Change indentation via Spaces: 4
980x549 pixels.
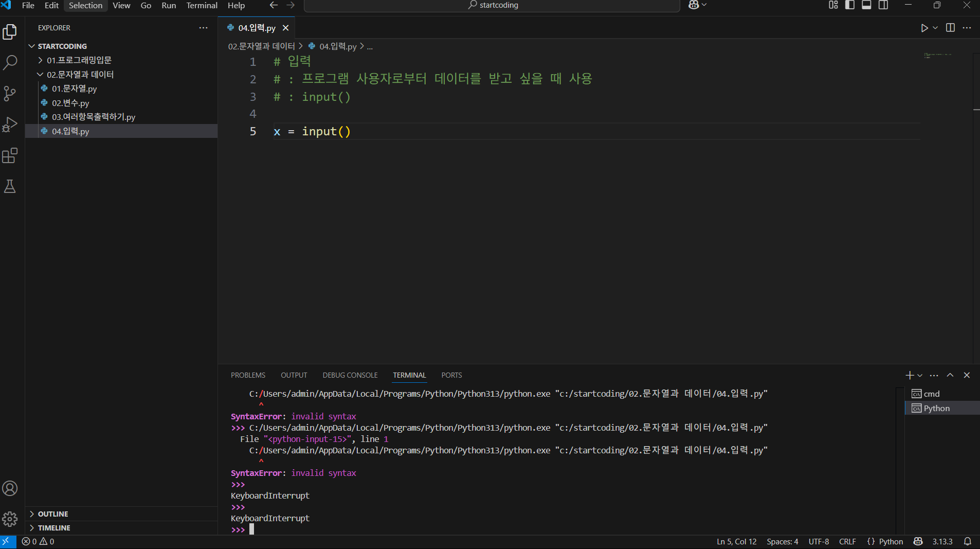point(782,542)
